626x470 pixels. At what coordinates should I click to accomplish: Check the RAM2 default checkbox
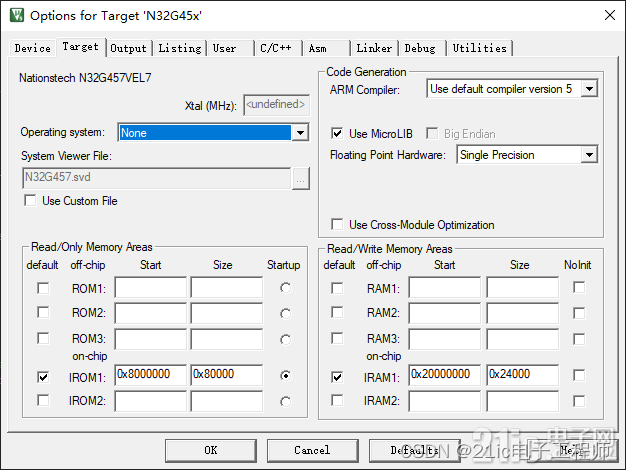tap(337, 312)
